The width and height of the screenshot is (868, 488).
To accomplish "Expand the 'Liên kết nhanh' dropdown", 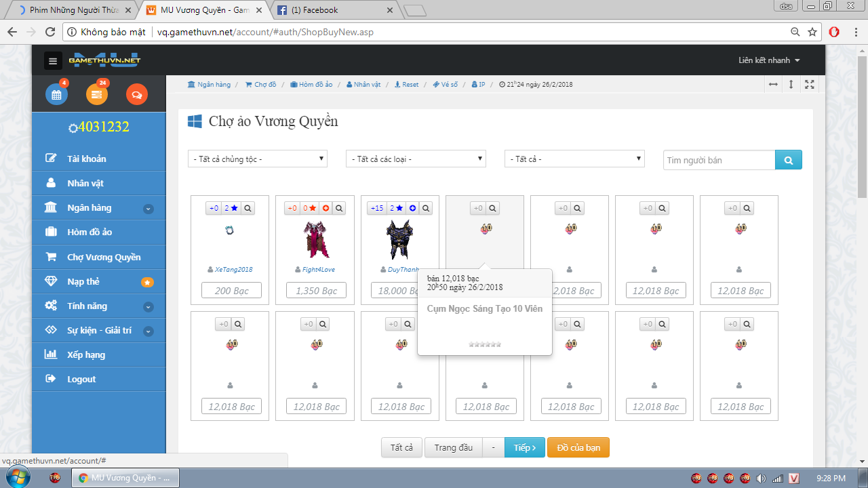I will pyautogui.click(x=769, y=60).
